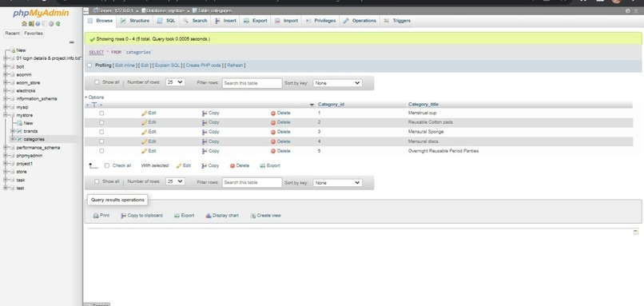The width and height of the screenshot is (644, 306).
Task: Expand the phpmyadmin database tree node
Action: (x=6, y=156)
